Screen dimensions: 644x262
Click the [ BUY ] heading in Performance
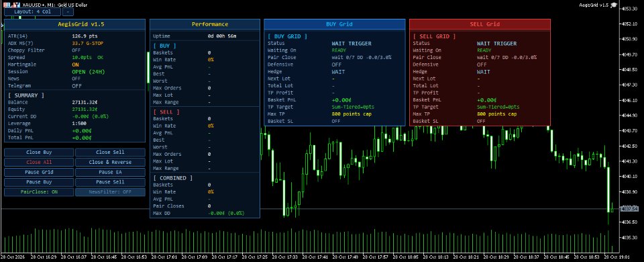click(x=165, y=46)
